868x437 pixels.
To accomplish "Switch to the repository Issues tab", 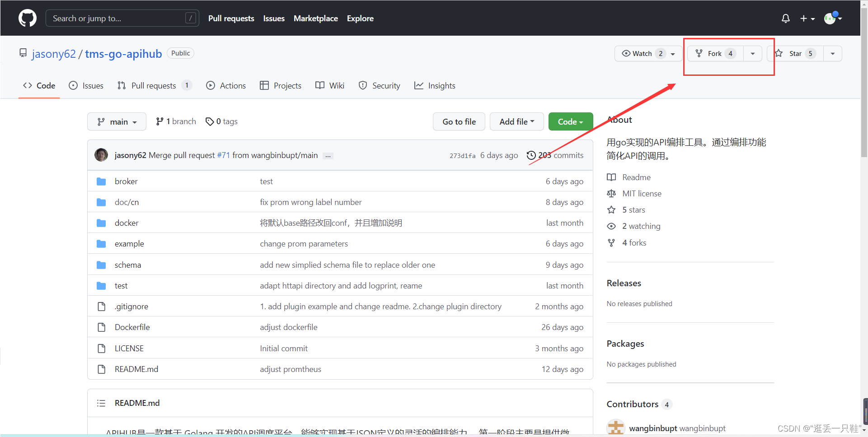I will [86, 85].
